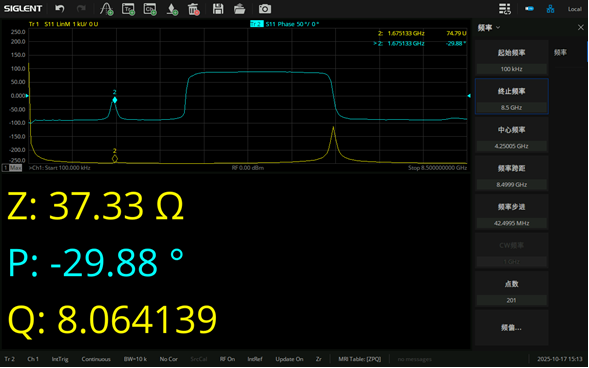This screenshot has height=368, width=589.
Task: Select cyan marker 2 on phase trace
Action: (x=115, y=100)
